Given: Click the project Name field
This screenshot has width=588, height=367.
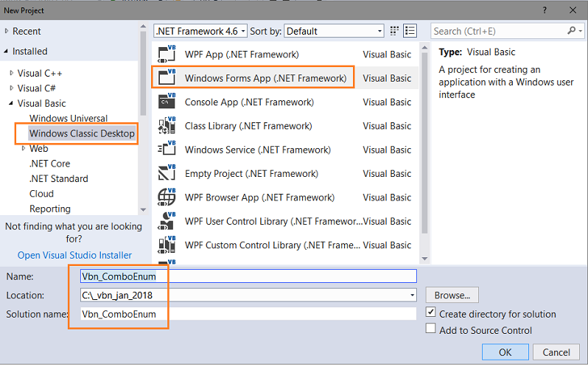Looking at the screenshot, I should point(248,276).
